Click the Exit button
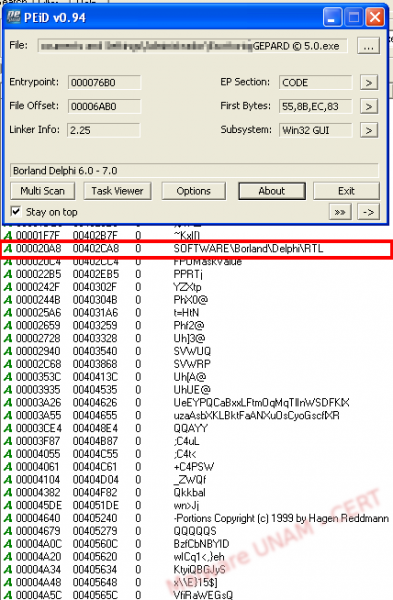 [346, 191]
